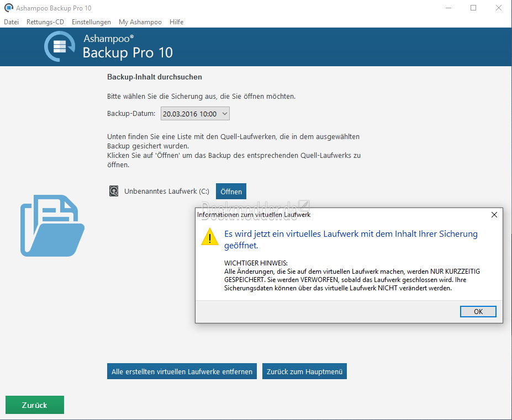Open the Hilfe menu
The image size is (512, 420).
(x=176, y=22)
